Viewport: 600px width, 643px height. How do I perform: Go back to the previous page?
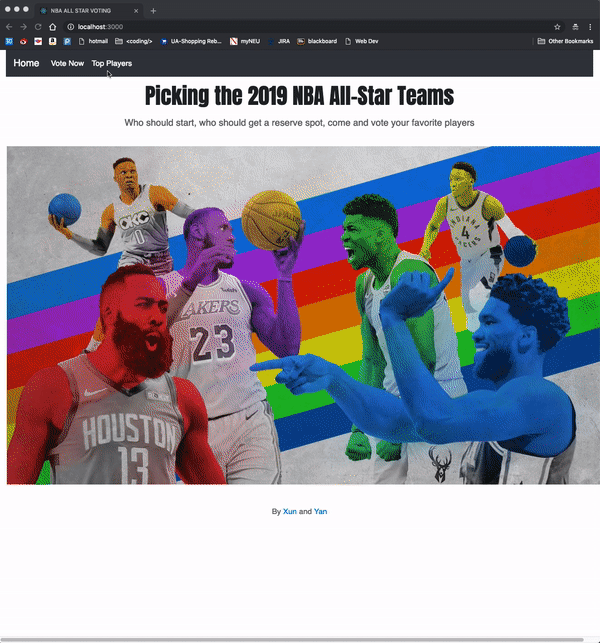tap(9, 27)
